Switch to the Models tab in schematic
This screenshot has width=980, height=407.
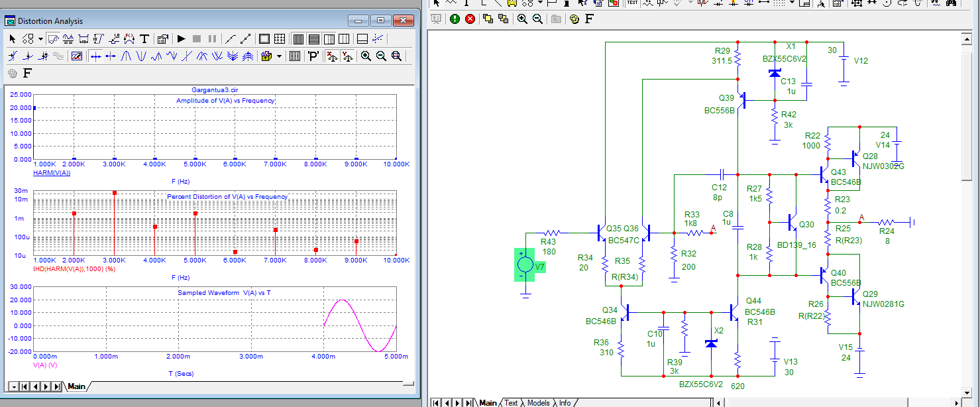coord(538,402)
